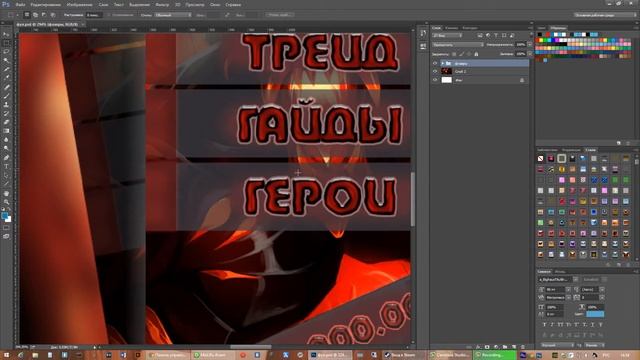Open the font size dropdown arrow
The height and width of the screenshot is (360, 640).
(x=568, y=289)
